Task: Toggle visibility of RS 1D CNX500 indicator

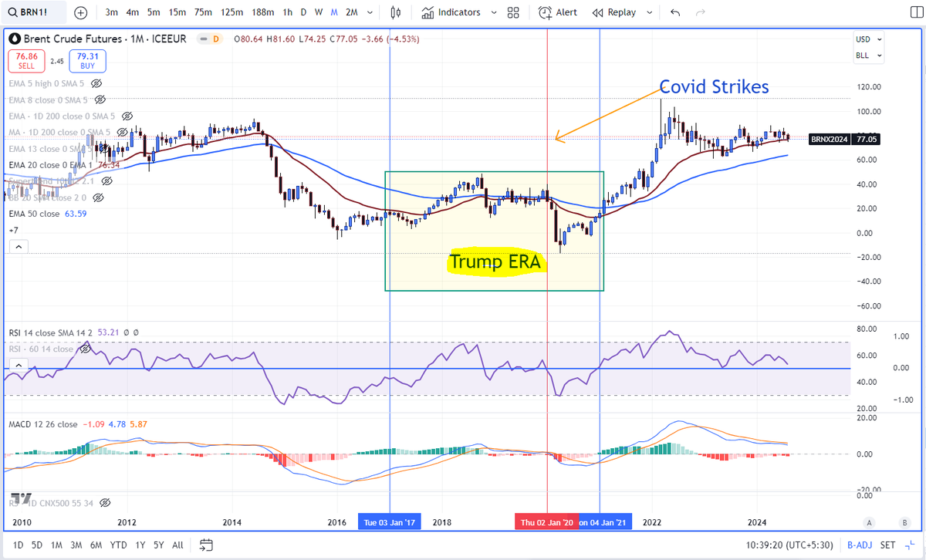Action: click(105, 503)
